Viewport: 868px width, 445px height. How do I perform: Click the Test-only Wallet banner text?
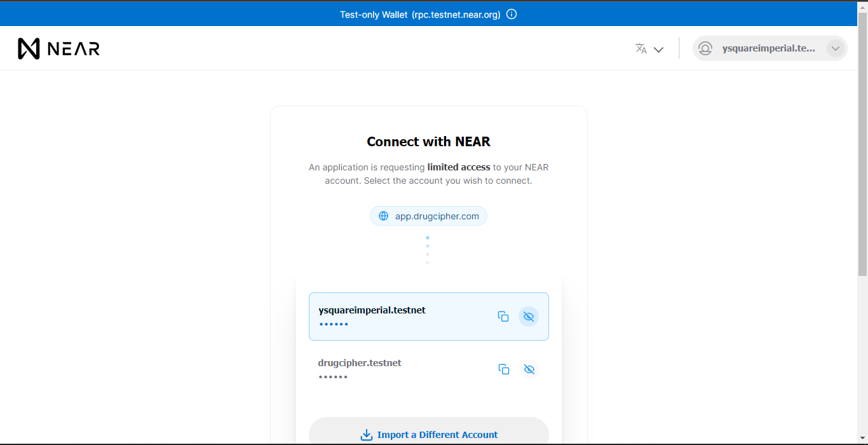pos(420,14)
